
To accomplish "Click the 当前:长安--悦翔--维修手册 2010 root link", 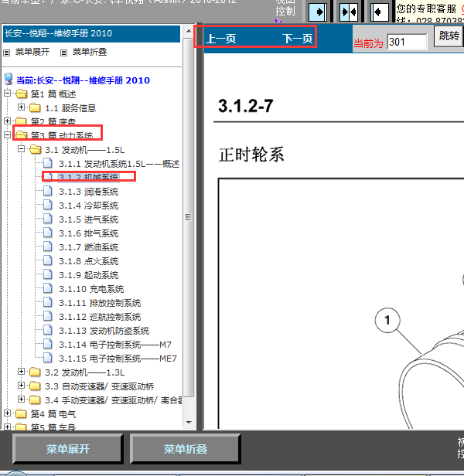I will (x=83, y=80).
